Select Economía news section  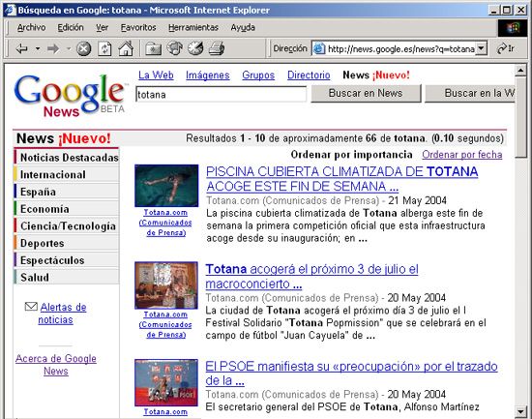pyautogui.click(x=67, y=208)
